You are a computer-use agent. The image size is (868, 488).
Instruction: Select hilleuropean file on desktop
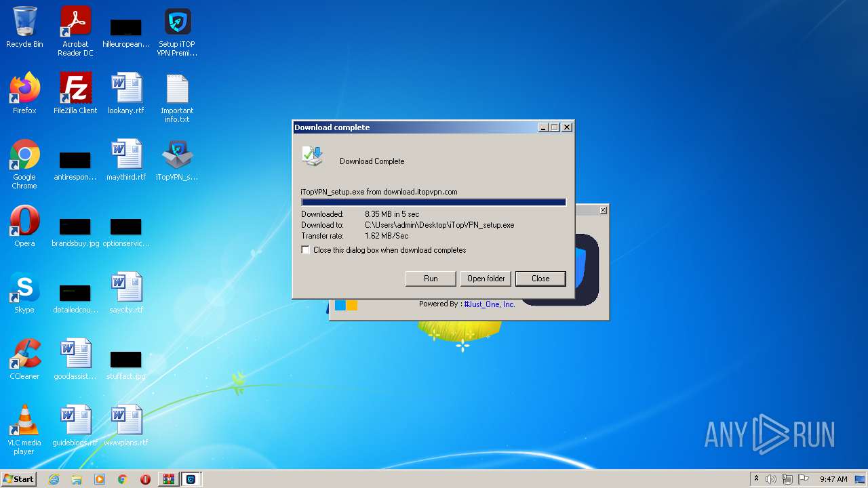126,33
